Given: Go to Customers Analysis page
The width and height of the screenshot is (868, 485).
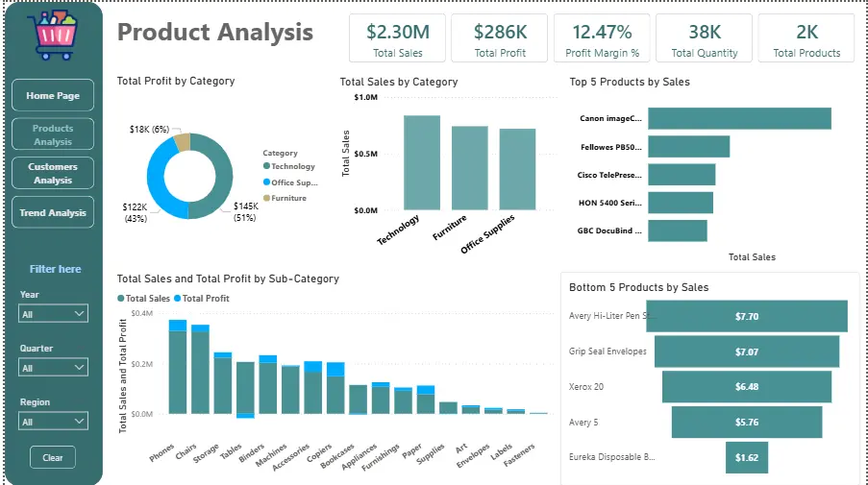Looking at the screenshot, I should [53, 173].
